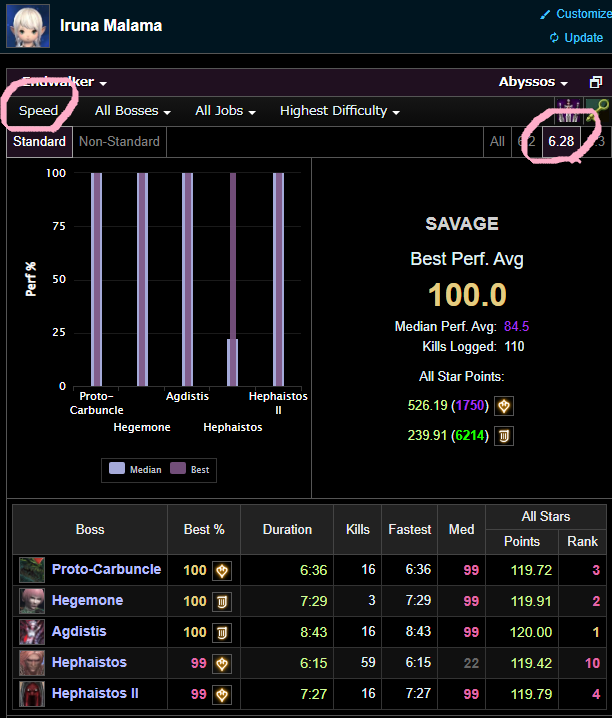
Task: Toggle the Median legend swatch
Action: 117,468
